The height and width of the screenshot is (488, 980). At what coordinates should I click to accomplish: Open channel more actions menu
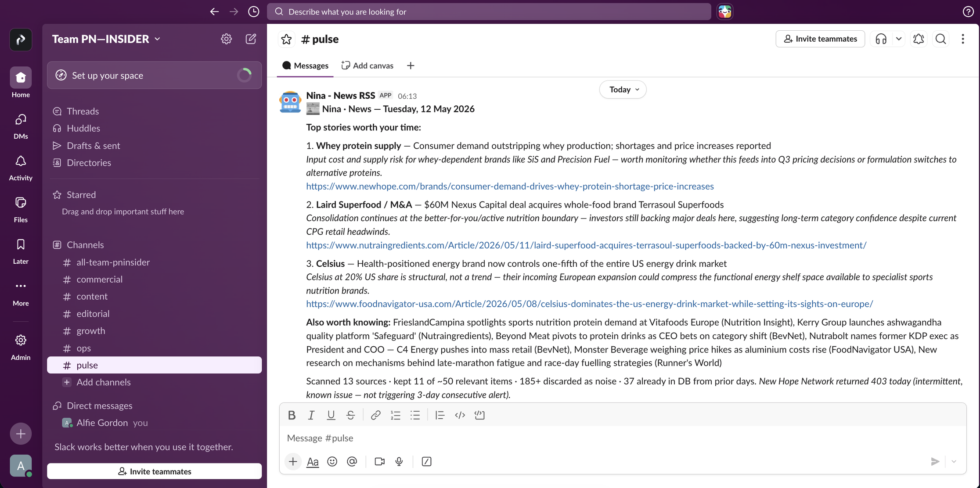click(963, 39)
